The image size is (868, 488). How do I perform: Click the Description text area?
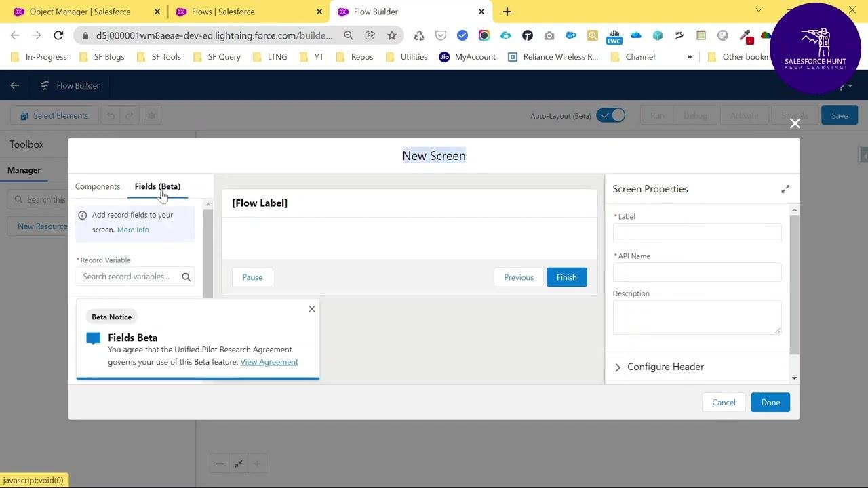[x=697, y=317]
